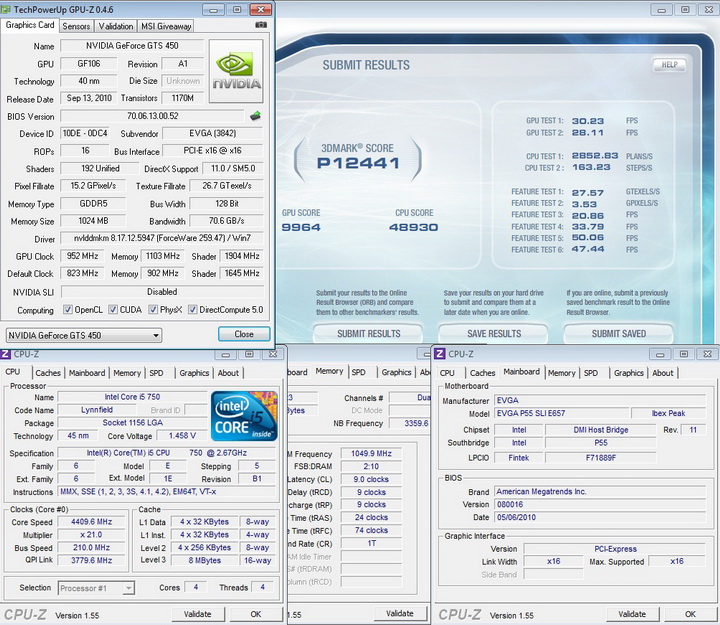Click the right CPU-Z window Z icon

pyautogui.click(x=440, y=354)
